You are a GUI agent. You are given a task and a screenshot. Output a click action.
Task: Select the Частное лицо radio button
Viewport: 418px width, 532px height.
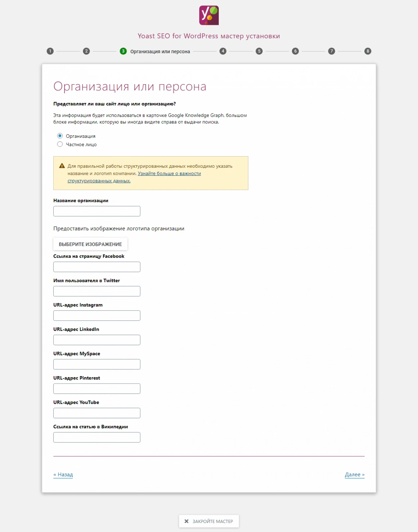pos(60,144)
